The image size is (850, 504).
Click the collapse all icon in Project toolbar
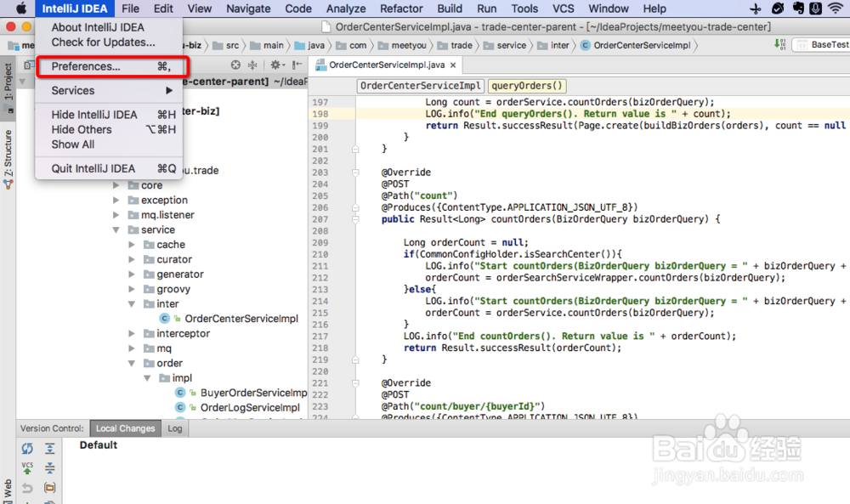[x=252, y=65]
